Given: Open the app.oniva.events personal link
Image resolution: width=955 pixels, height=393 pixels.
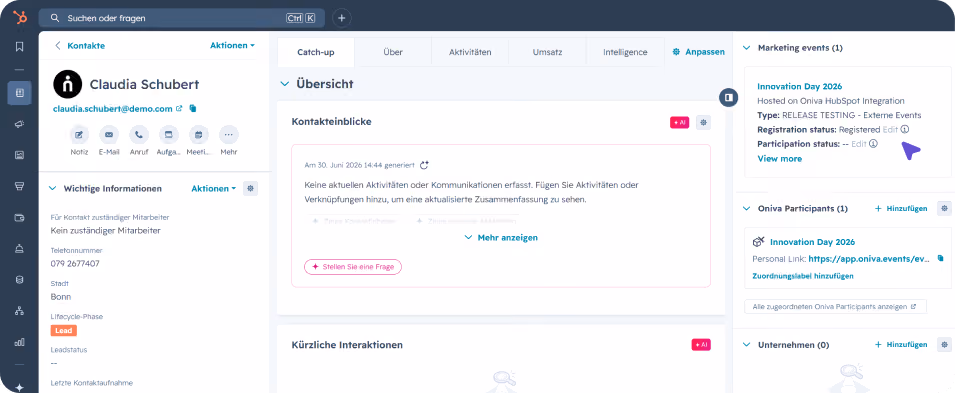Looking at the screenshot, I should [870, 258].
